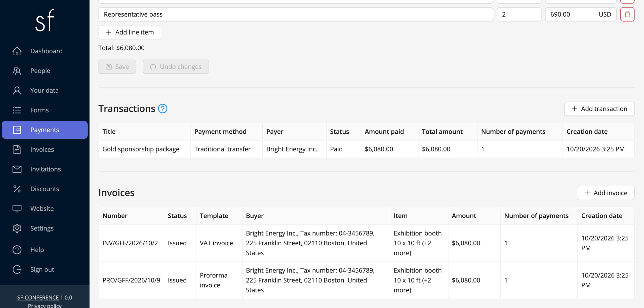
Task: Click the Payments wallet icon
Action: click(17, 130)
